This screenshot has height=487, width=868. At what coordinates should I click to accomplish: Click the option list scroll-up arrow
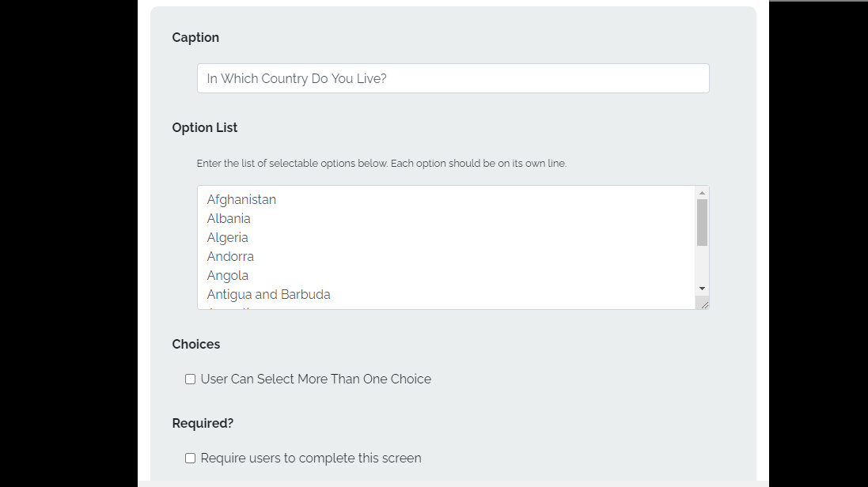(702, 193)
